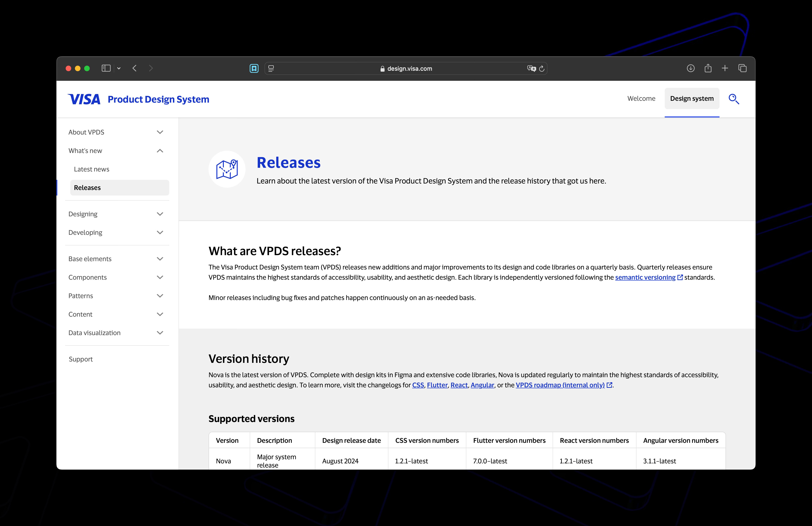812x526 pixels.
Task: Open the downloads icon in Safari toolbar
Action: tap(691, 68)
